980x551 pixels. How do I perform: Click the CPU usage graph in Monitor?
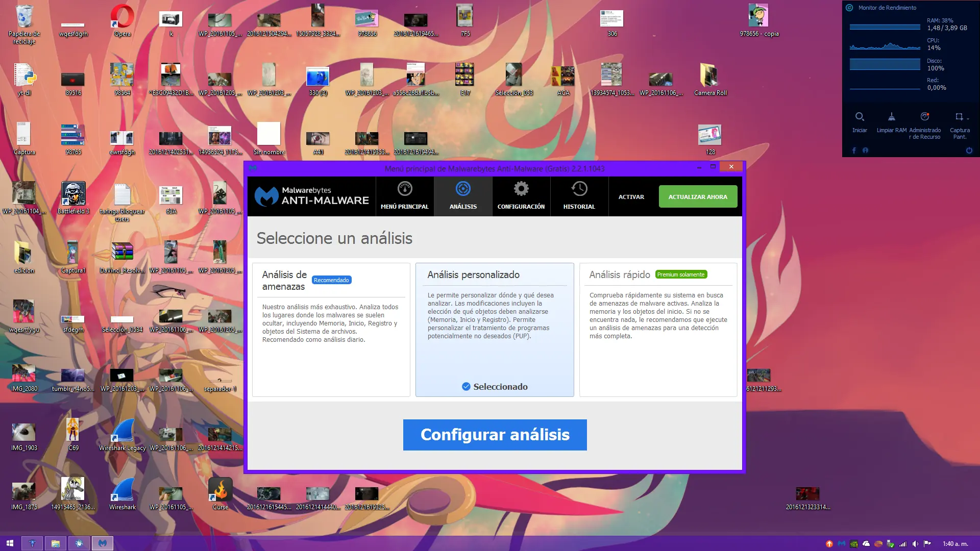[x=885, y=46]
